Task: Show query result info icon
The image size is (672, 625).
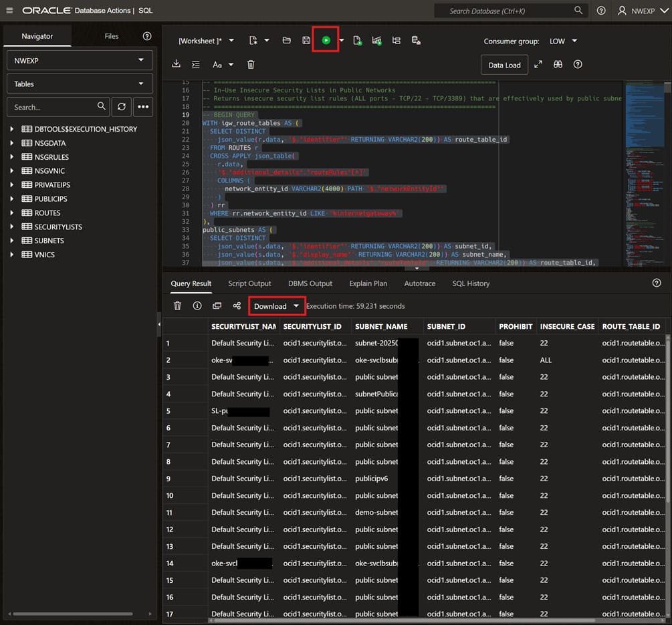Action: [197, 306]
